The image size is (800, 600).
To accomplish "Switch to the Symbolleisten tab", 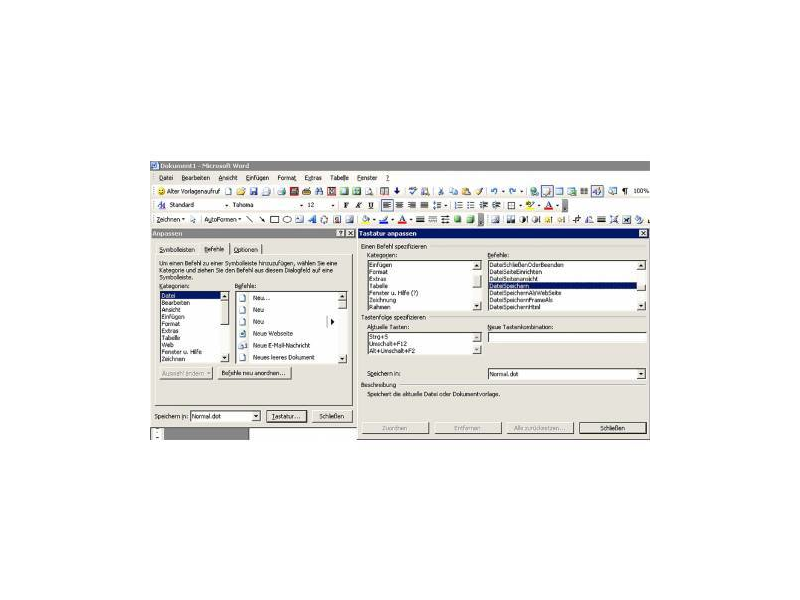I will pos(177,249).
